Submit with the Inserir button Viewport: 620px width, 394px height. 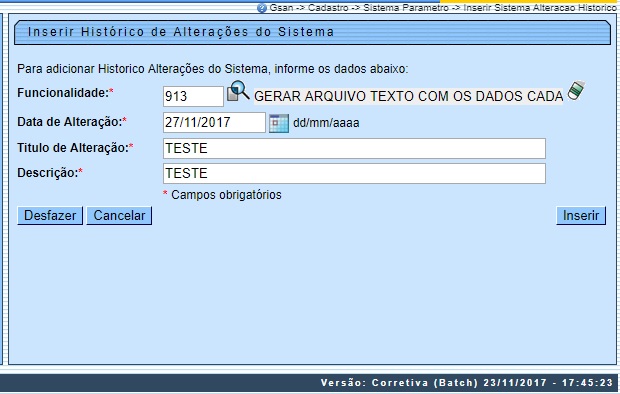581,216
